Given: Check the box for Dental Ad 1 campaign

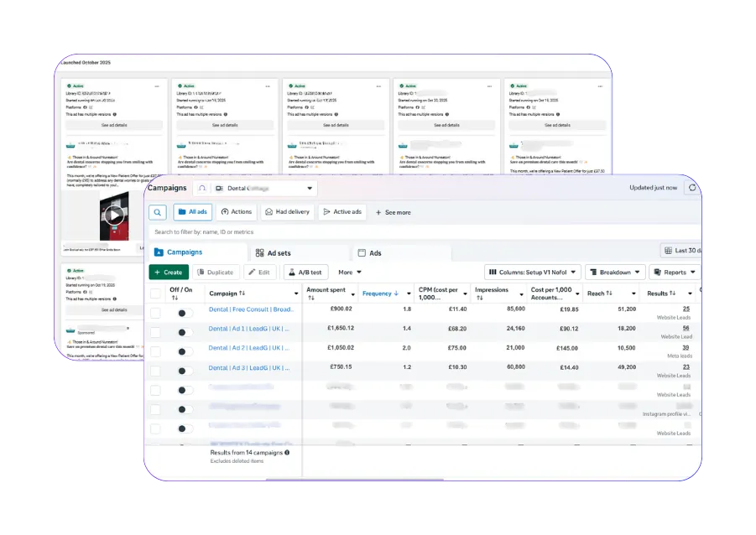Looking at the screenshot, I should [x=155, y=332].
